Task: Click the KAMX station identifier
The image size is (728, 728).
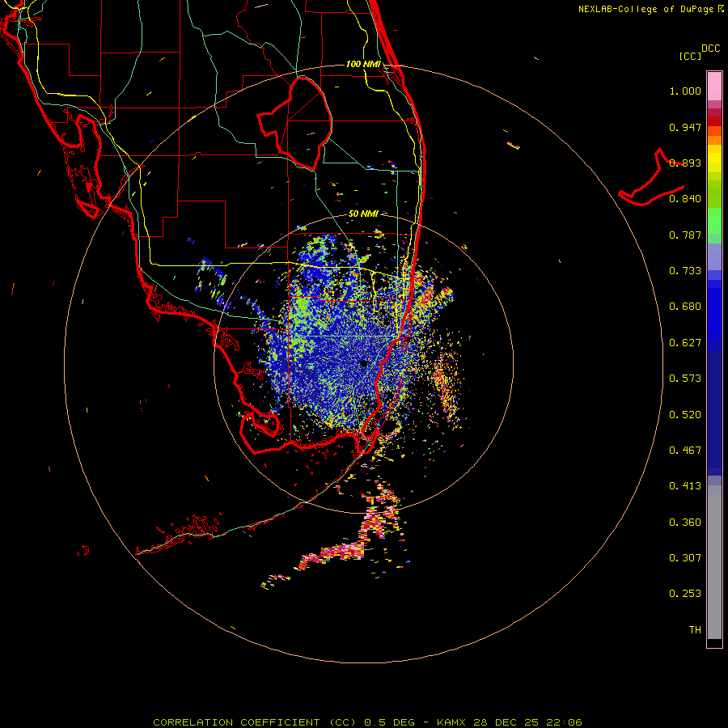Action: (x=451, y=722)
